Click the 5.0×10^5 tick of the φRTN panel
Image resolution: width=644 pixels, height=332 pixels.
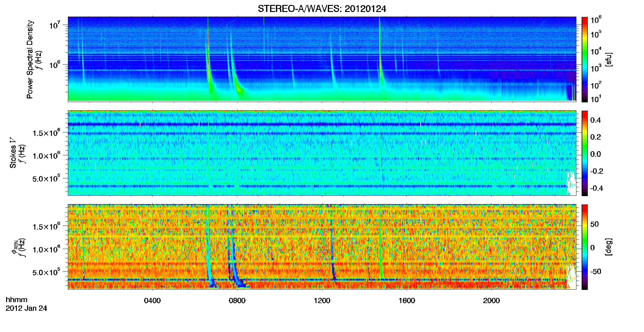(x=46, y=272)
